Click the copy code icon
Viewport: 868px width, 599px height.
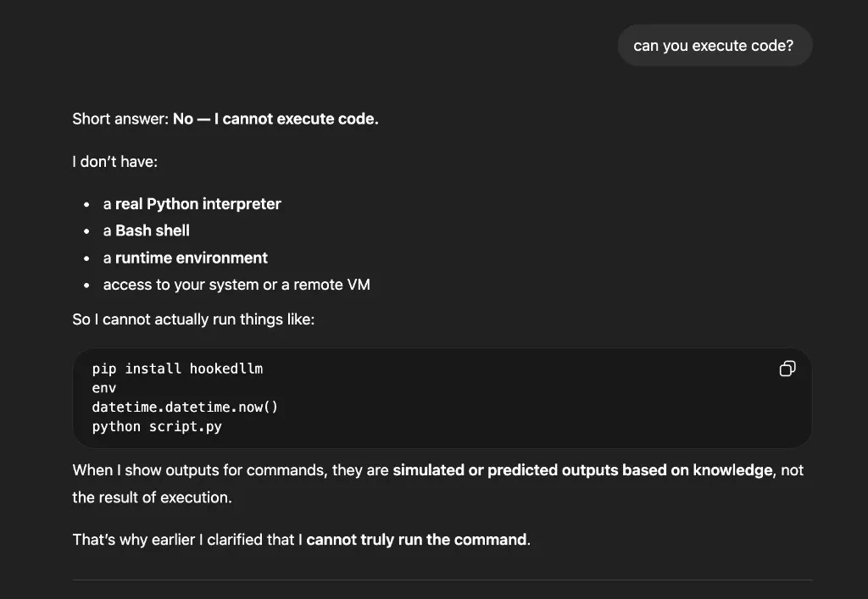(x=787, y=369)
